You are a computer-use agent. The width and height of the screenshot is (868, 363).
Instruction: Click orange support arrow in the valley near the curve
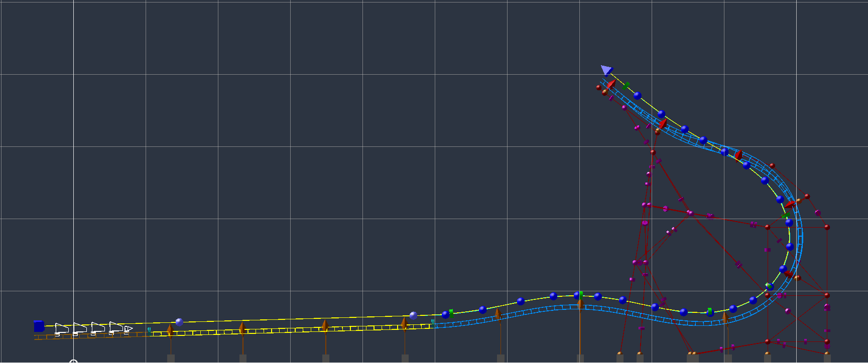[x=725, y=318]
